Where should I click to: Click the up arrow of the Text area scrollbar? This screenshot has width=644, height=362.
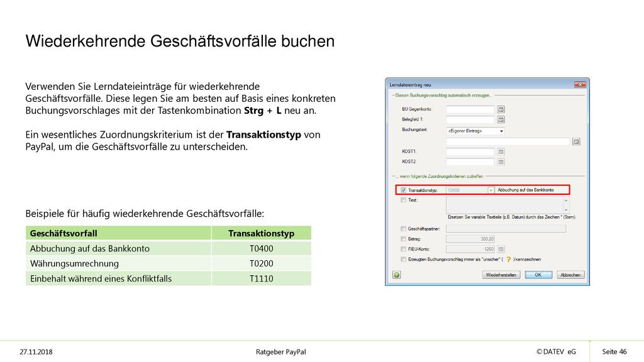[566, 200]
